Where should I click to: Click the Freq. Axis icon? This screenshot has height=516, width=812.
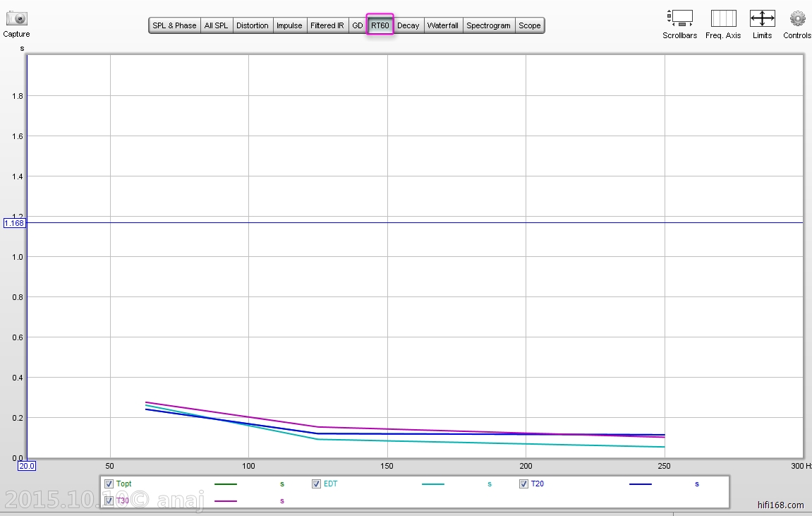tap(723, 18)
